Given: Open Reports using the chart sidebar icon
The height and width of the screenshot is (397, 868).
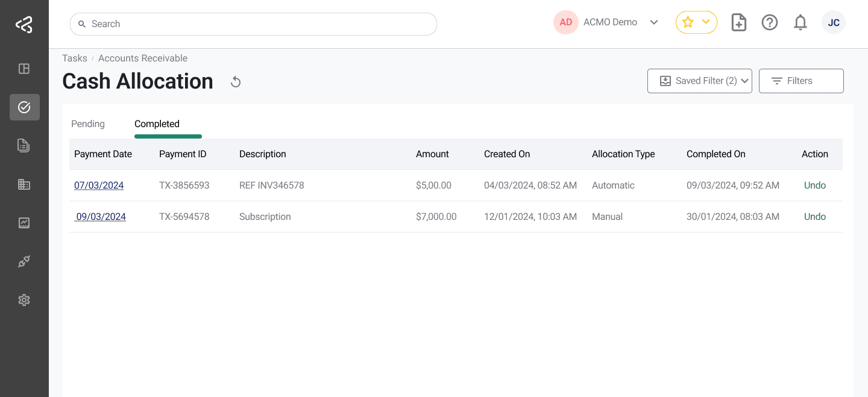Looking at the screenshot, I should (x=24, y=222).
